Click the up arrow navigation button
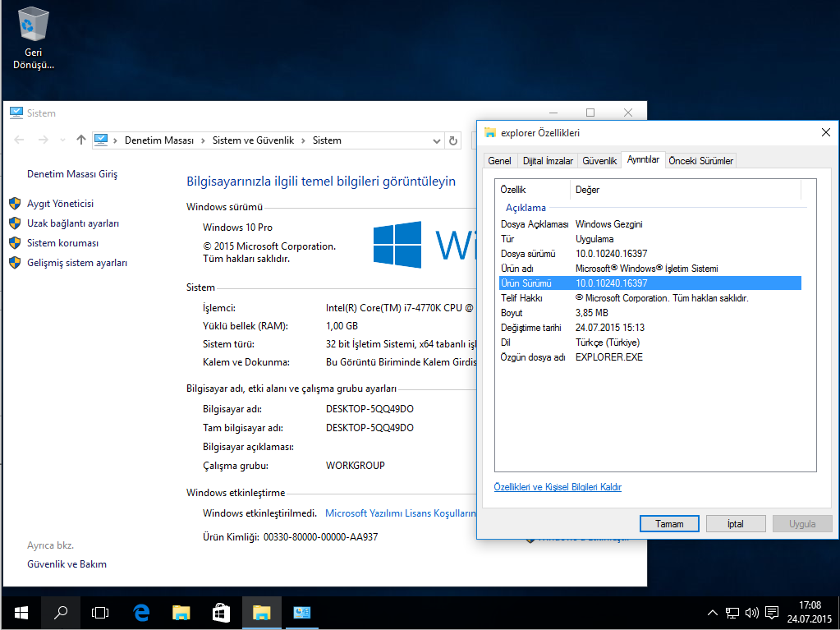The image size is (840, 630). point(80,140)
